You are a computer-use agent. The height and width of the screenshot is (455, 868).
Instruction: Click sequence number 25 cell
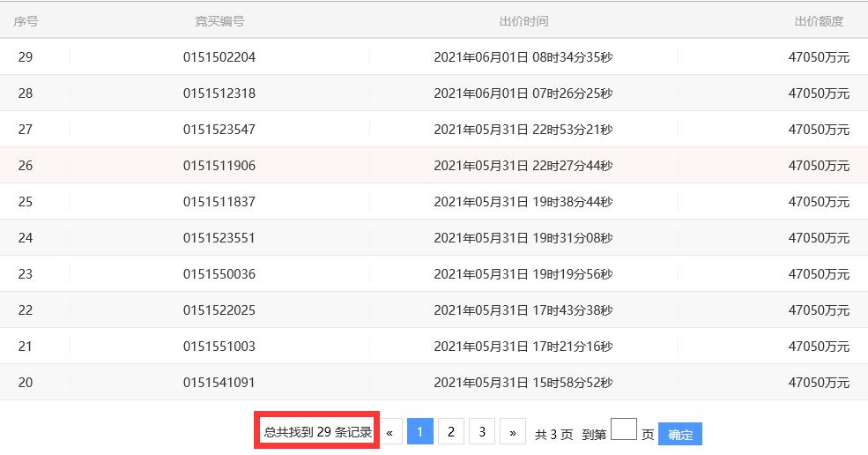[26, 201]
